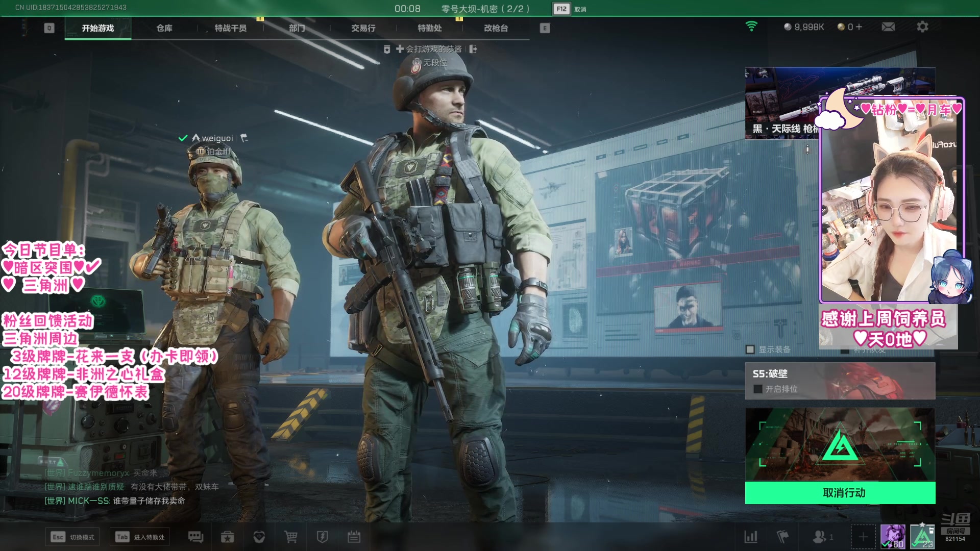Viewport: 980px width, 551px height.
Task: Open the shield emblem icon in bottom bar
Action: [259, 537]
